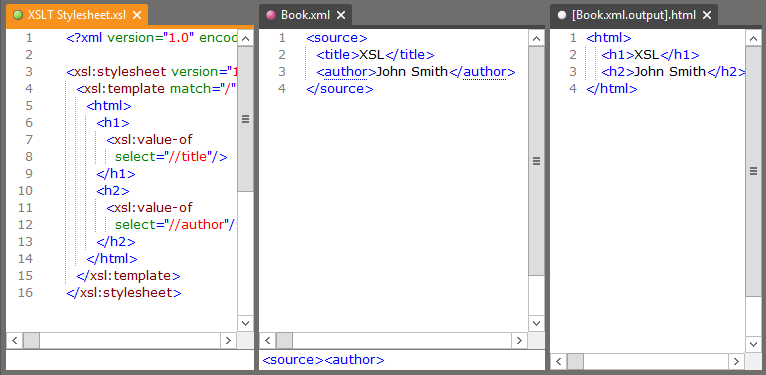
Task: Close the [Book.xml.output].html tab
Action: pos(707,15)
